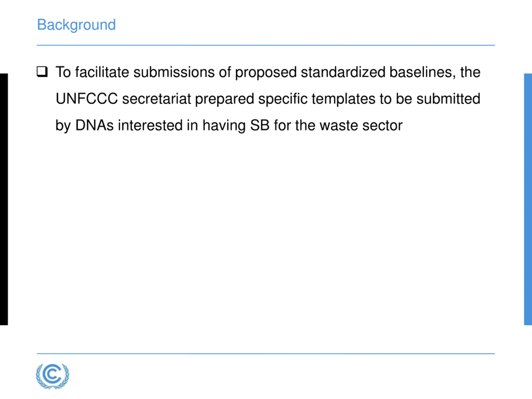This screenshot has width=532, height=399.
Task: Select the square checkbox bullet marker
Action: [x=42, y=72]
